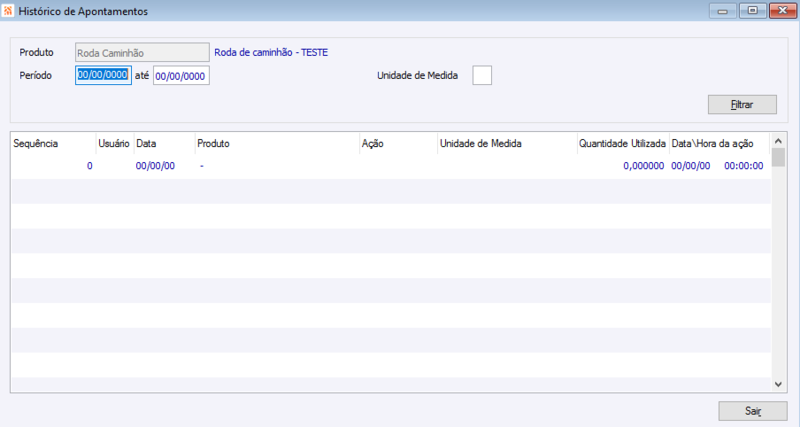Click the grid scroll down arrow
Screen dimensions: 800x427
(x=778, y=385)
